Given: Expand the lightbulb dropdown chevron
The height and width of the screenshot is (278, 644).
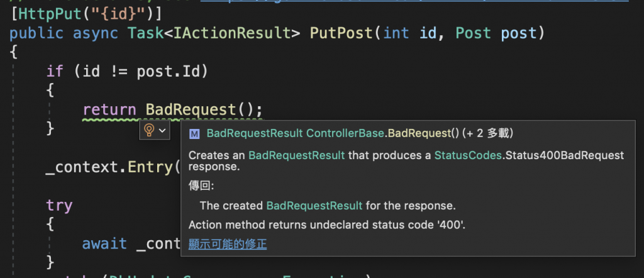Looking at the screenshot, I should coord(162,130).
